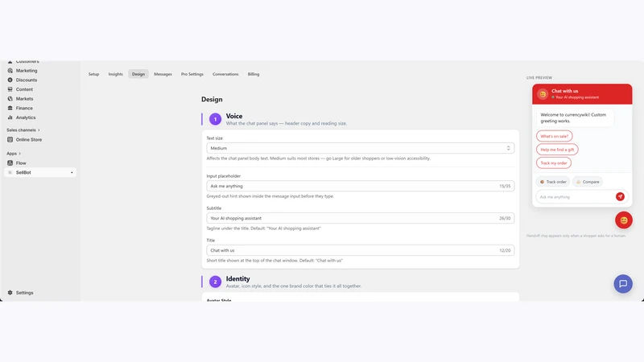This screenshot has height=362, width=644.
Task: Click the emoji avatar in chat header
Action: [543, 94]
